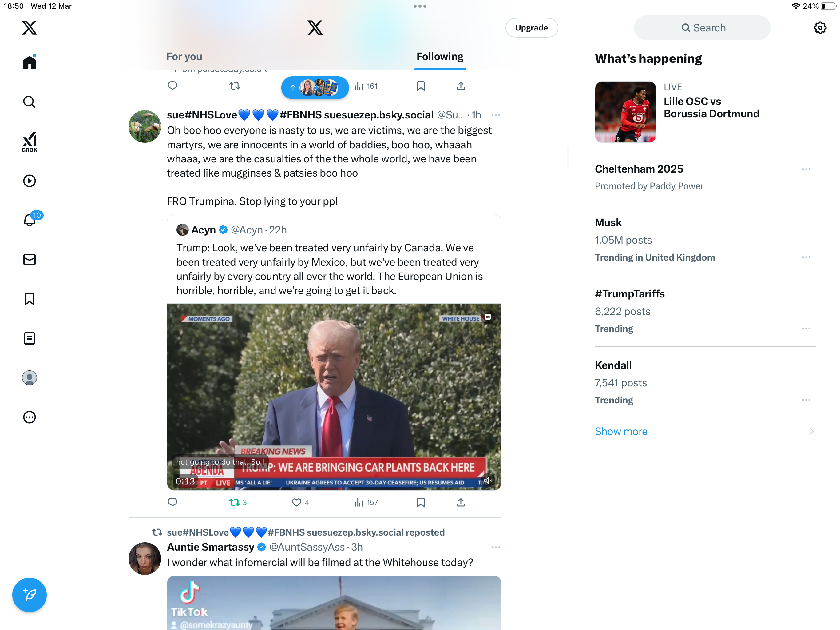Open more options for Musk trend
The height and width of the screenshot is (630, 840).
[806, 257]
